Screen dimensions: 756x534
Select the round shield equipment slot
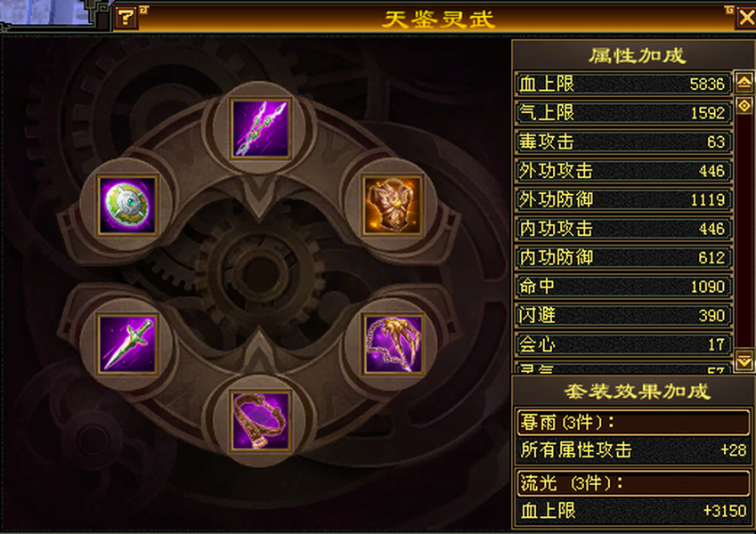127,205
